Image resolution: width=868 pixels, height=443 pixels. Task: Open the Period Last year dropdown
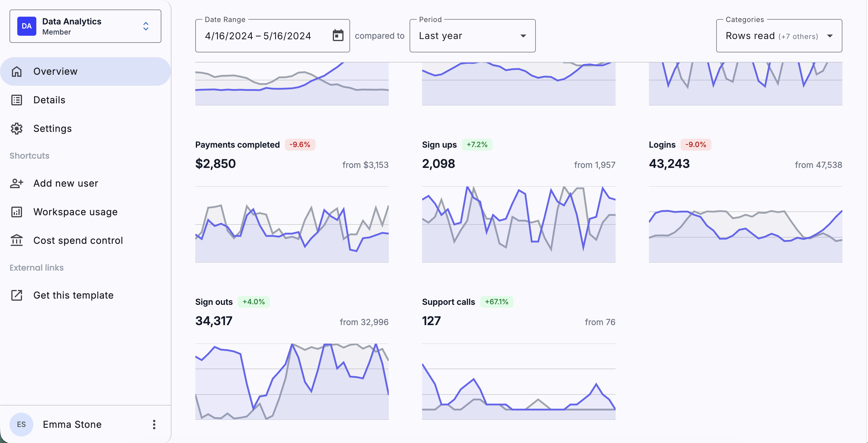[472, 36]
